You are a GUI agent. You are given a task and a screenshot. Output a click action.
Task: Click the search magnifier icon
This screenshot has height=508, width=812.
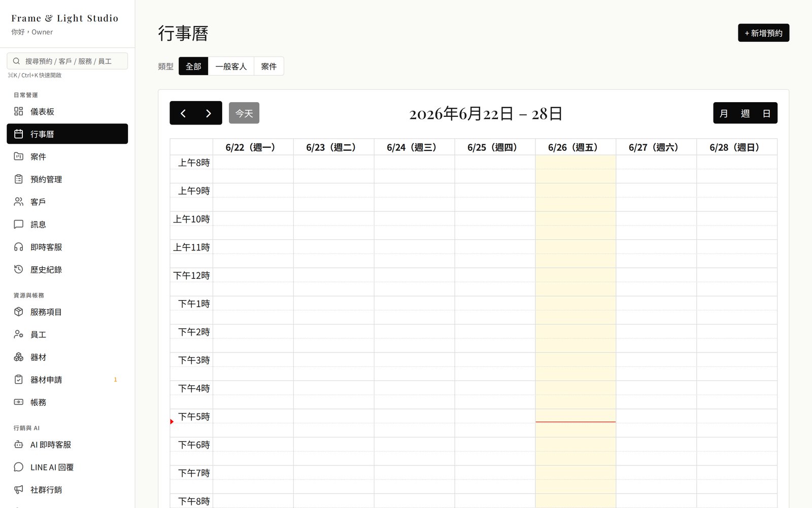pyautogui.click(x=16, y=61)
